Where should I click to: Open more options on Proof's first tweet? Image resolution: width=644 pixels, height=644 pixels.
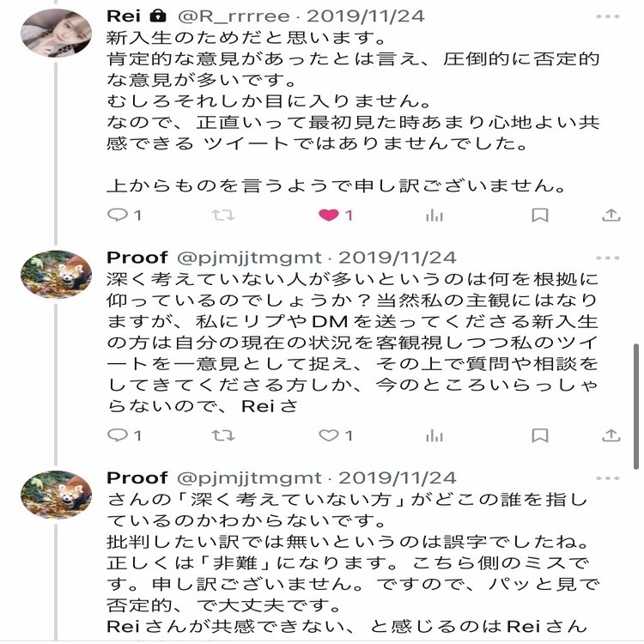point(608,258)
